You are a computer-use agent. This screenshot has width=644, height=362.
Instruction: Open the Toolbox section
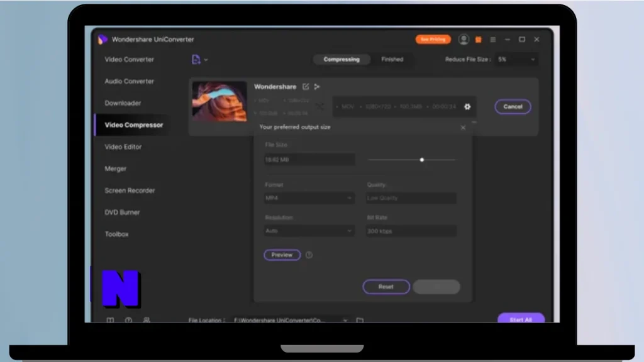tap(116, 234)
